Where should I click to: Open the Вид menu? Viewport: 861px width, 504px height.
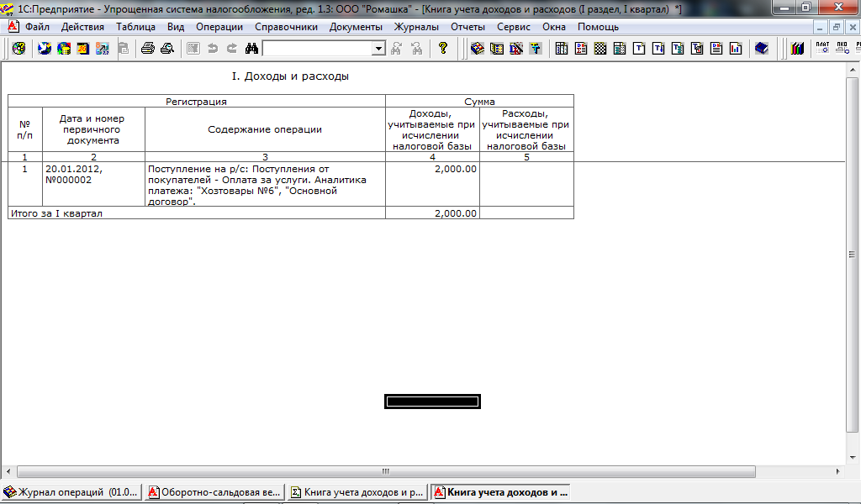(x=176, y=27)
